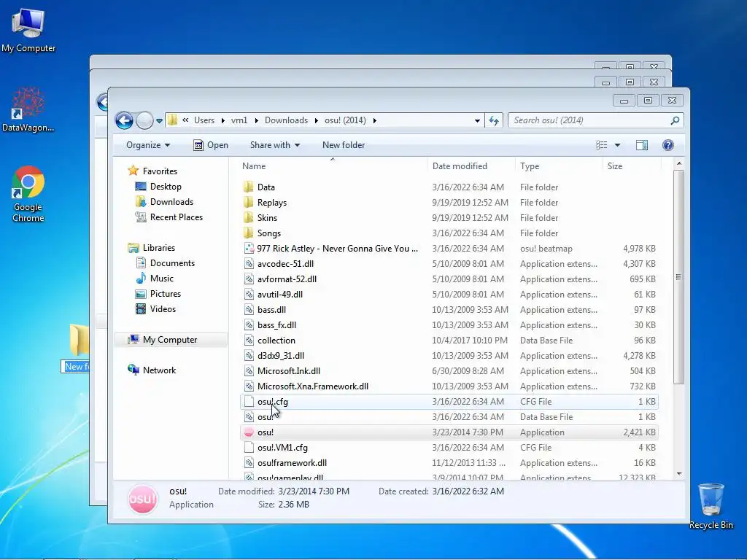Select the collection database file icon
Image resolution: width=747 pixels, height=560 pixels.
248,340
